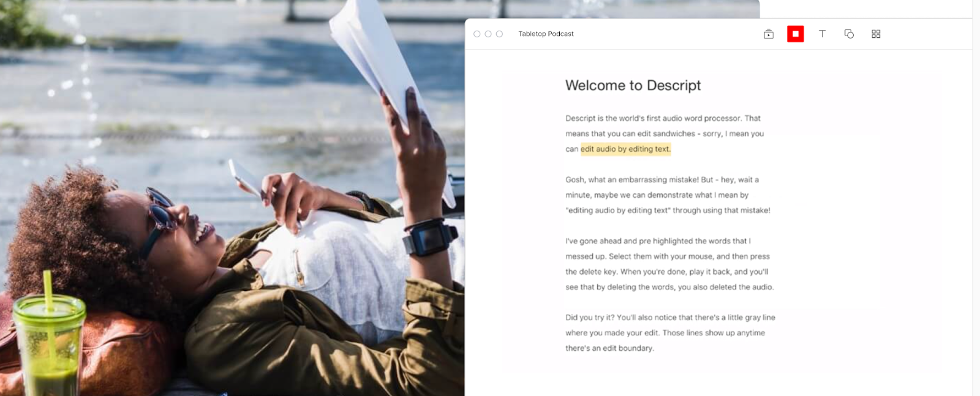Open the grid layout icon
980x396 pixels.
[876, 34]
